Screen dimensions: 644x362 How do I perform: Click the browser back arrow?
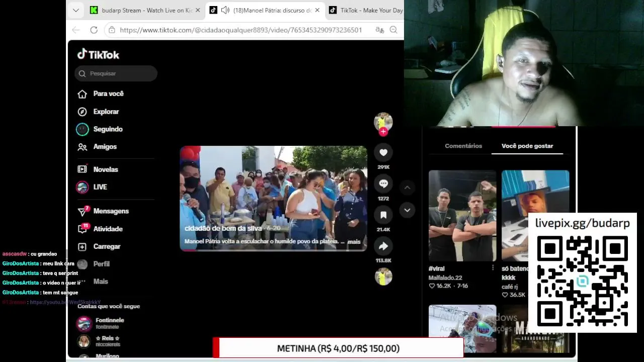click(x=76, y=30)
